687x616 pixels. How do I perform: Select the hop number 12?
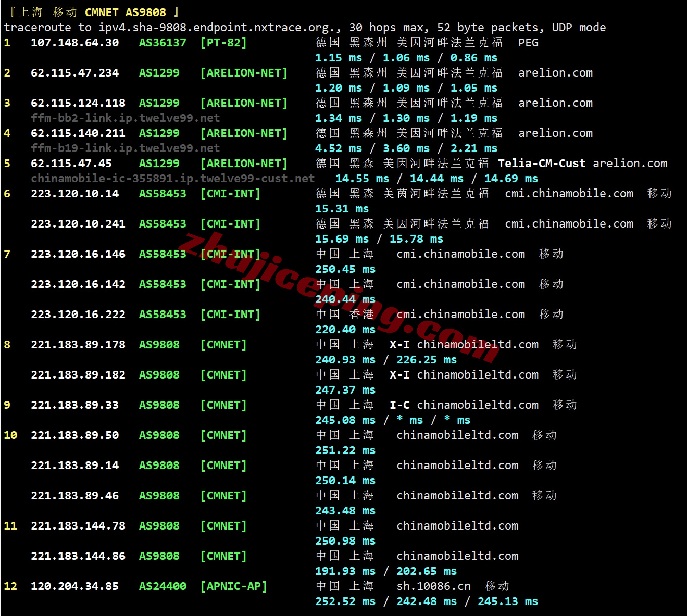[x=10, y=586]
